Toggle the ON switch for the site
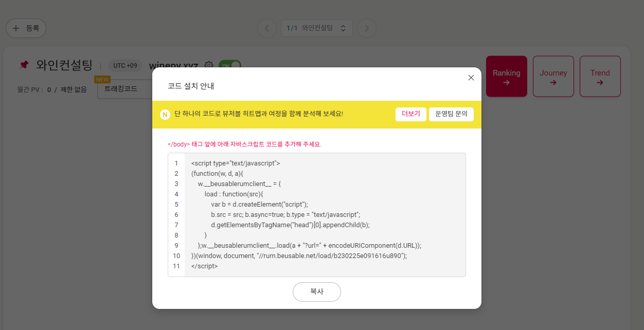Viewport: 644px width, 330px height. [x=229, y=65]
